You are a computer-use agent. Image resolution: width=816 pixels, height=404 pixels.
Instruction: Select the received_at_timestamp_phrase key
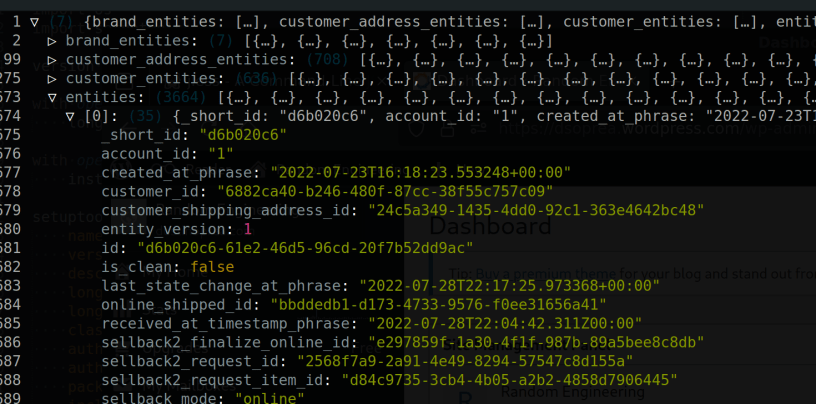tap(228, 324)
